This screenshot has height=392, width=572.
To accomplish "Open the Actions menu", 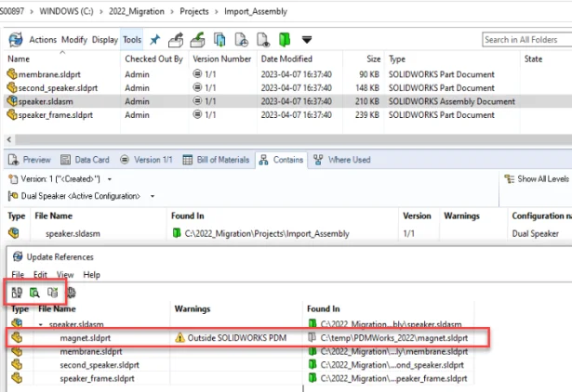I will click(x=42, y=40).
